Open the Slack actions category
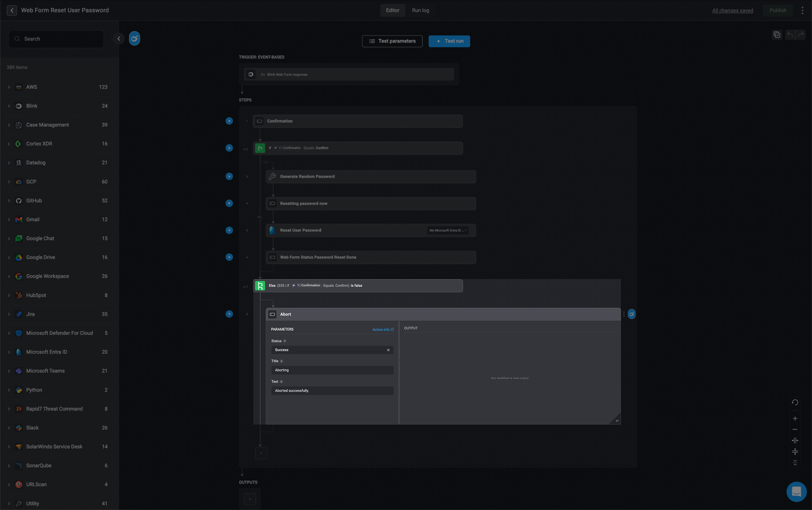Viewport: 812px width, 510px height. (59, 428)
